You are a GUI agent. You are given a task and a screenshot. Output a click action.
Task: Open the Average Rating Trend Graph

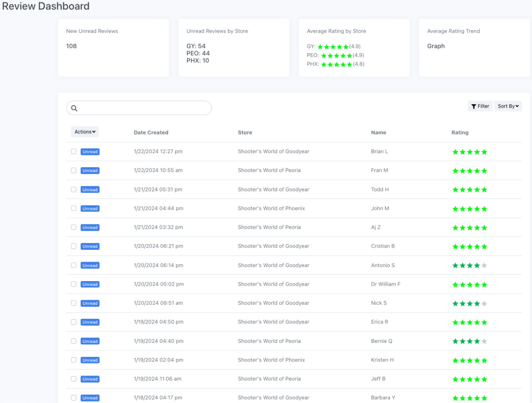[x=436, y=46]
